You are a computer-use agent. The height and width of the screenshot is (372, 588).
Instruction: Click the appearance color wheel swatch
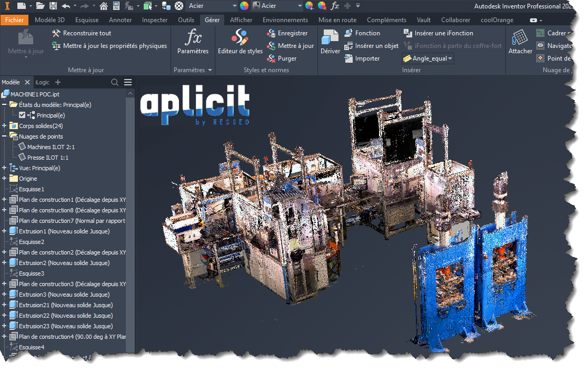244,6
